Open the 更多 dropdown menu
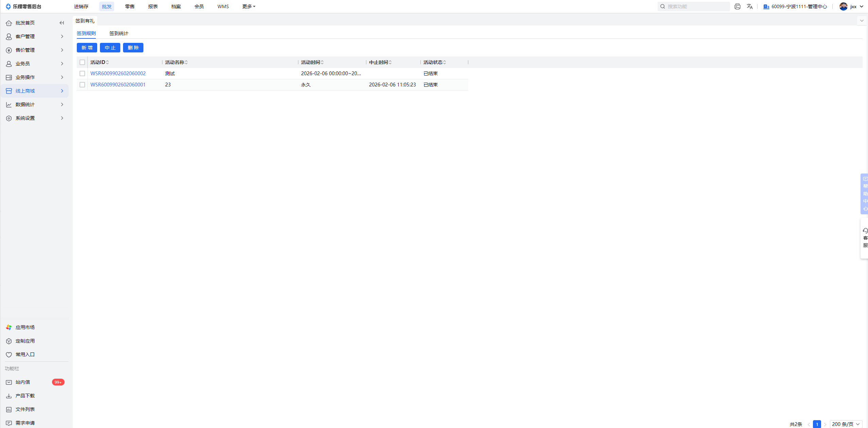This screenshot has width=868, height=428. (248, 6)
